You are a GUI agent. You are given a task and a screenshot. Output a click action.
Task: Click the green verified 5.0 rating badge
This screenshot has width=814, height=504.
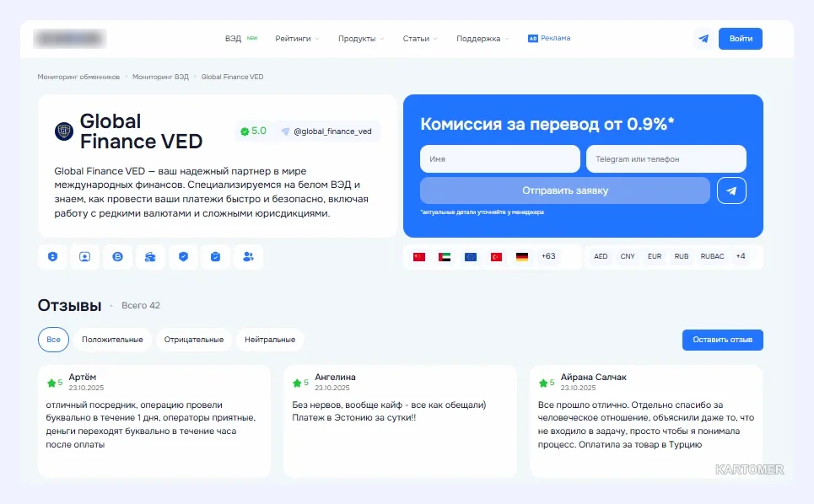[253, 131]
